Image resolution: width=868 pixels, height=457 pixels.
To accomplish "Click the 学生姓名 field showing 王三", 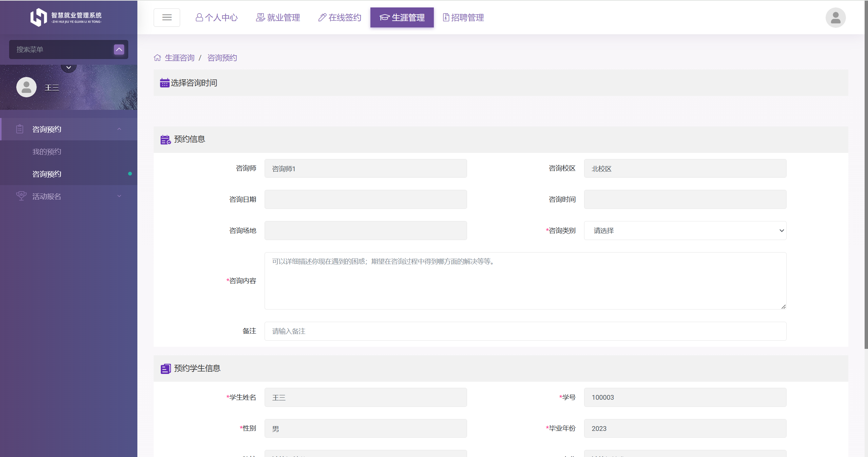I will point(366,397).
